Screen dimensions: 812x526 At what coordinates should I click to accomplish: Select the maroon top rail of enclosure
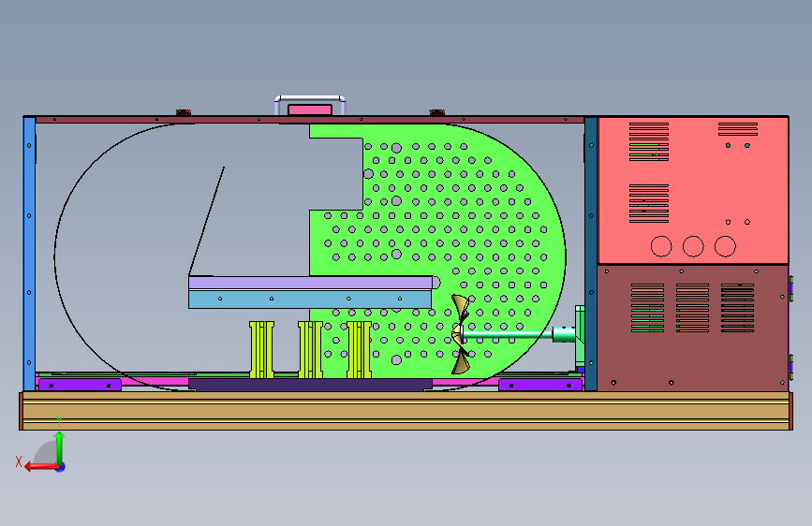(x=310, y=120)
